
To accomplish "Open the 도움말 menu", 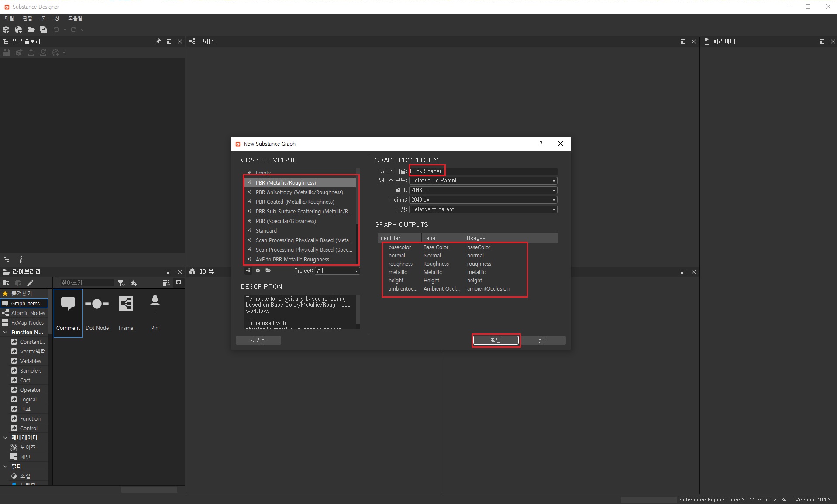I will [75, 18].
